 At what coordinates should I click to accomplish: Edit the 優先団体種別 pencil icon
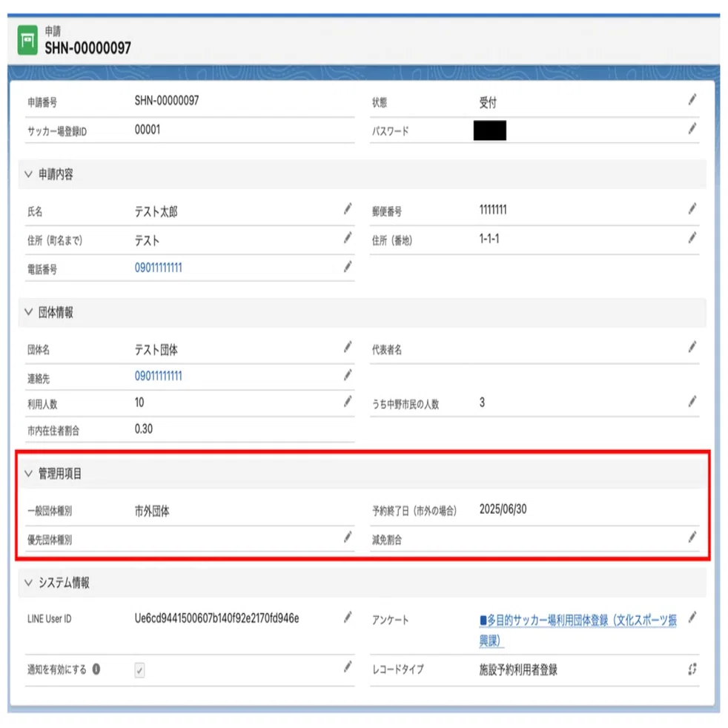pos(348,537)
